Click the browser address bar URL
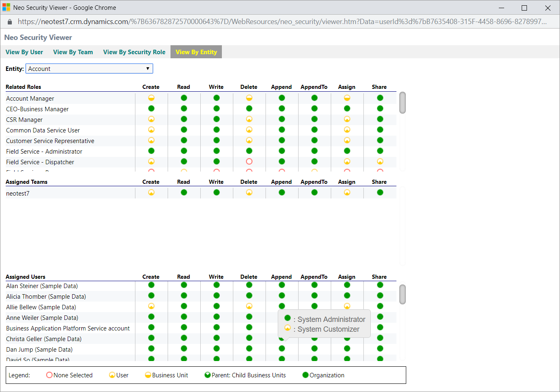Screen dimensions: 560x392 (x=282, y=22)
